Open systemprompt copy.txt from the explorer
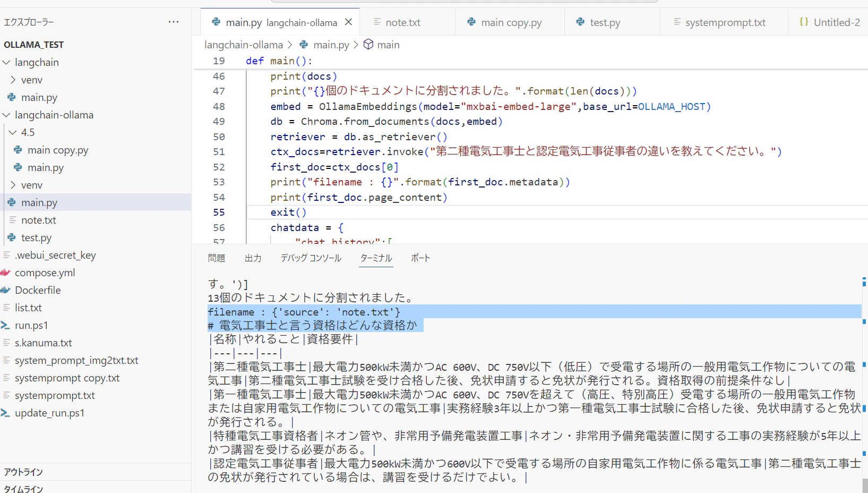 [x=67, y=378]
